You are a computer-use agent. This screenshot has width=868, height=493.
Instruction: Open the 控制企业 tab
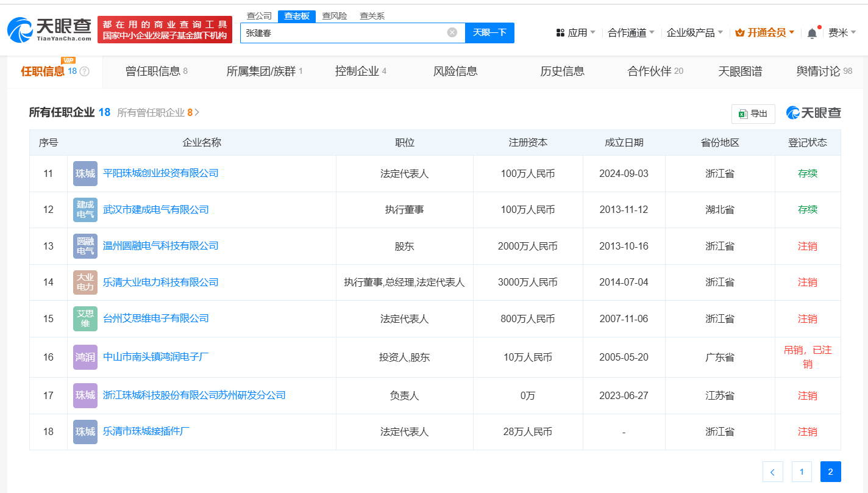click(x=360, y=71)
